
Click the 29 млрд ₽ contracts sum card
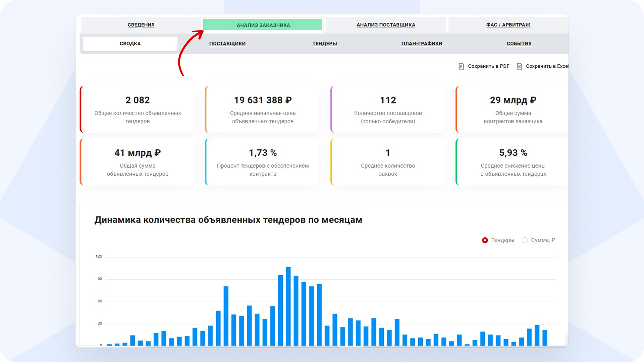(x=512, y=109)
